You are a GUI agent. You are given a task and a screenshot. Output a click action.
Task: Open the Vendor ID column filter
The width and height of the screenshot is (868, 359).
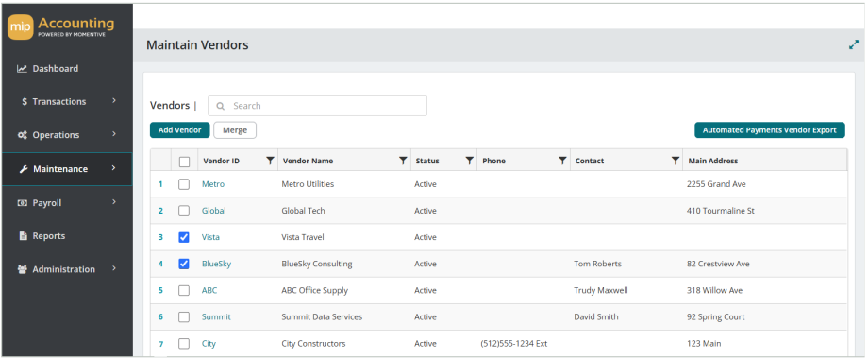point(270,161)
